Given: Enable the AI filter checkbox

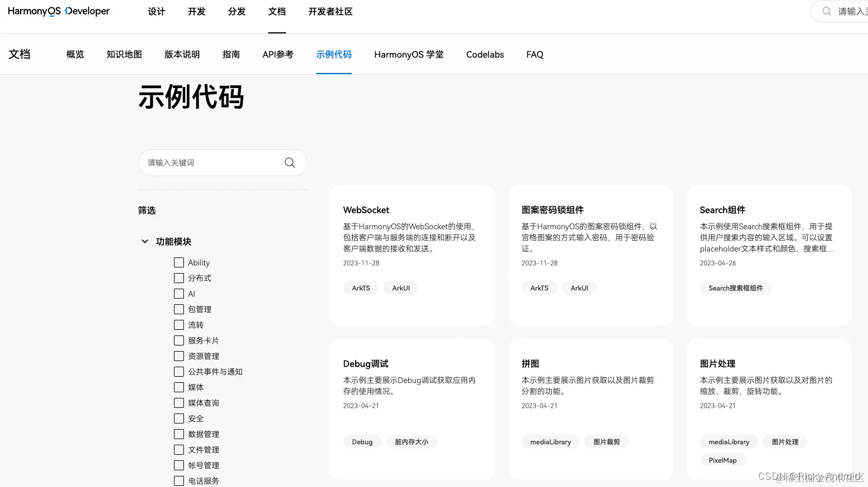Looking at the screenshot, I should coord(179,294).
